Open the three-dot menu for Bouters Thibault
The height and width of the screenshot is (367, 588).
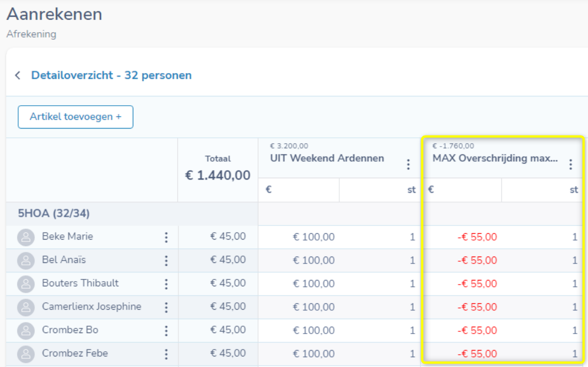point(166,284)
